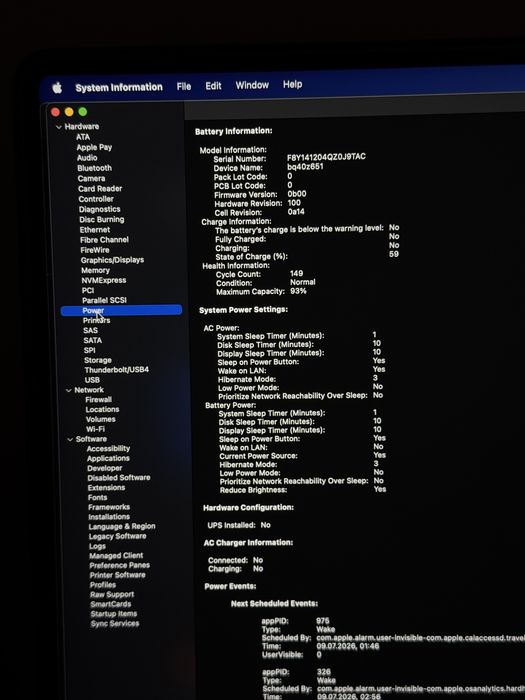Select Bluetooth in the sidebar
This screenshot has height=700, width=525.
click(94, 168)
